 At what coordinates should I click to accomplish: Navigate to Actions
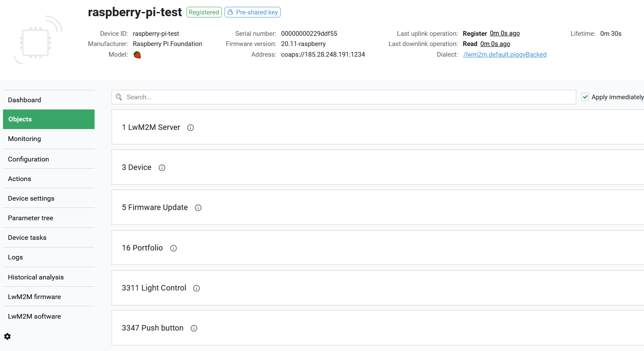click(49, 178)
